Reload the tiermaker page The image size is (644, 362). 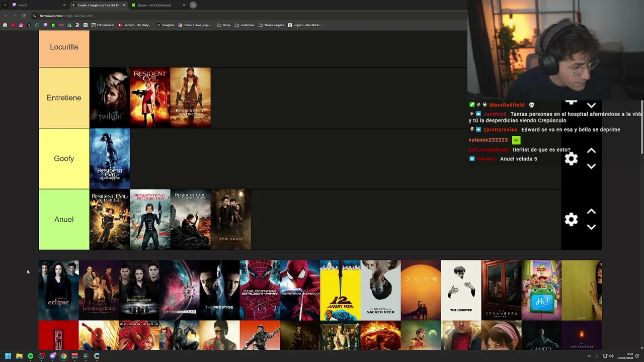(24, 16)
